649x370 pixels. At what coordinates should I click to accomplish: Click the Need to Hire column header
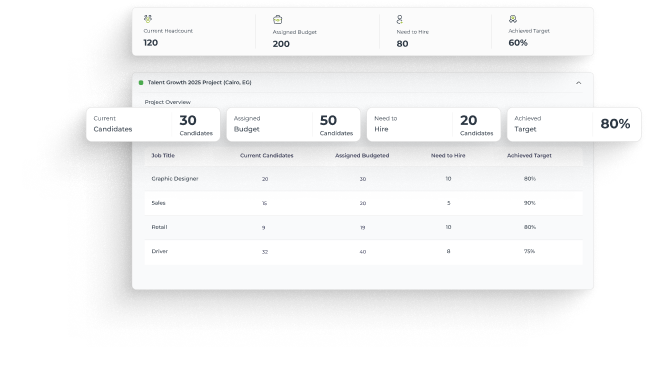[448, 156]
